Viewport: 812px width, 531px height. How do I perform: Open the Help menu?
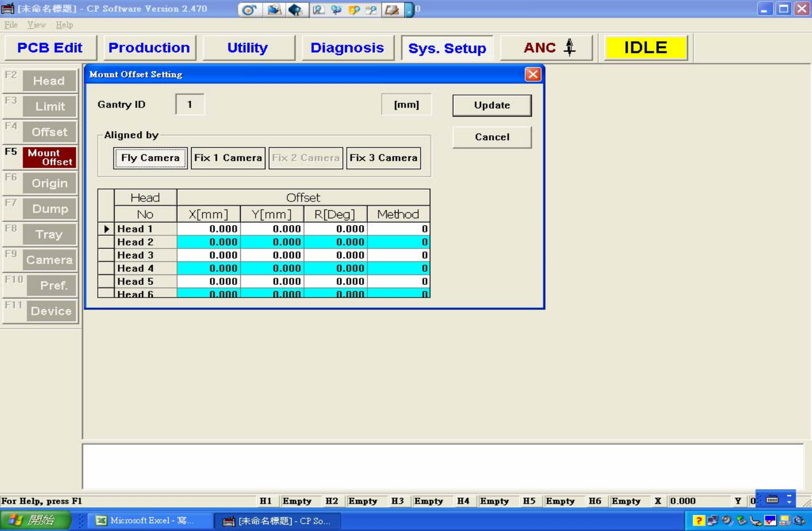pyautogui.click(x=64, y=25)
